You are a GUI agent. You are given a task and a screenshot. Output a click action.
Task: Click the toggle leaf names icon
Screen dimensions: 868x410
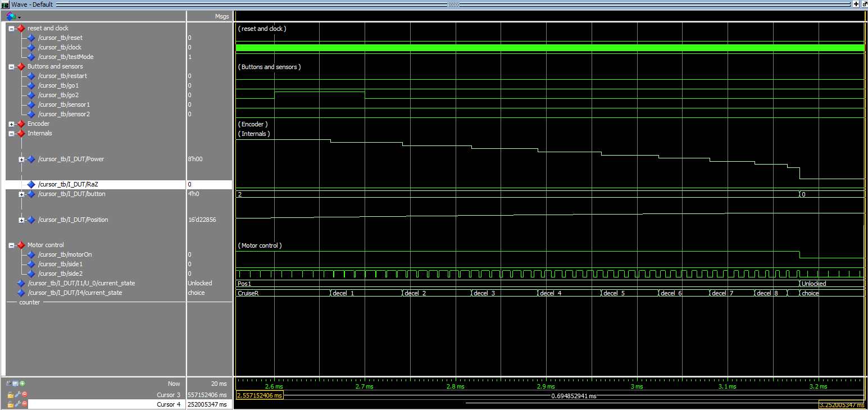click(9, 384)
